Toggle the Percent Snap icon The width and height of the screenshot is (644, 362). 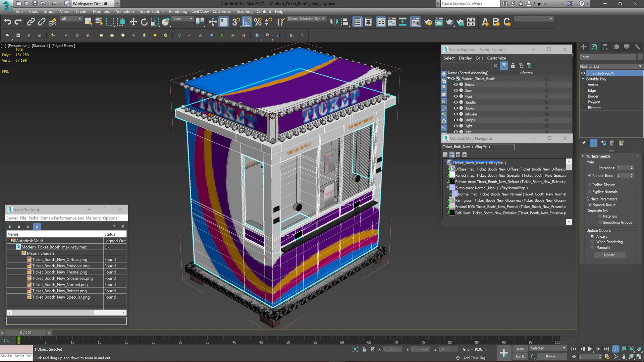coord(258,22)
